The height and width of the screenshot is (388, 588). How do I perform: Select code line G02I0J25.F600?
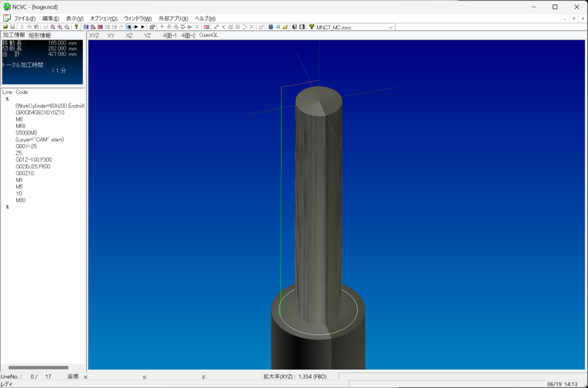(x=33, y=167)
